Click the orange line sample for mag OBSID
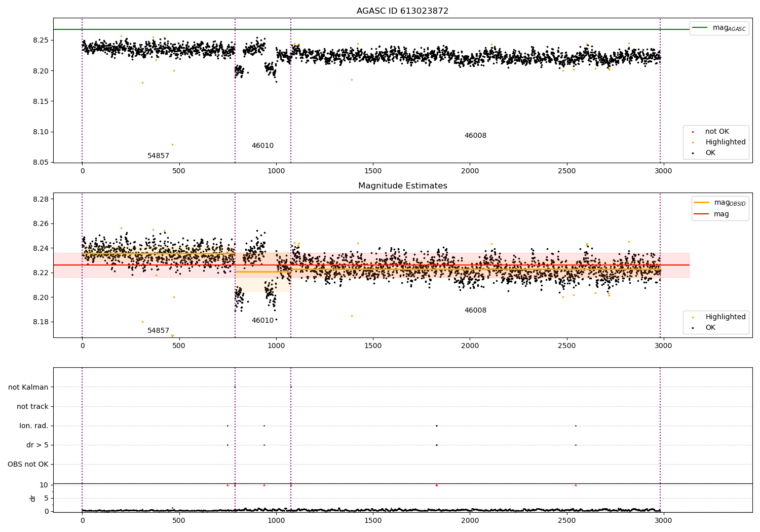760x532 pixels. pyautogui.click(x=701, y=203)
